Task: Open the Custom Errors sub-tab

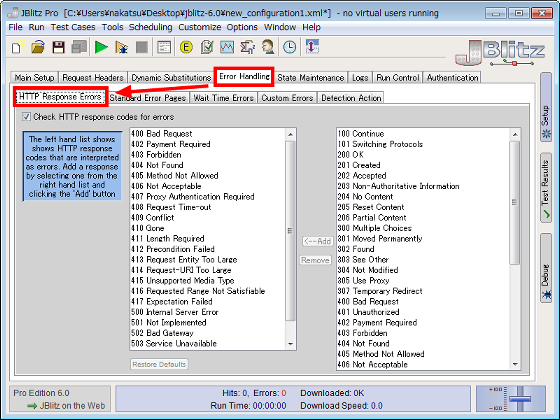Action: tap(287, 98)
